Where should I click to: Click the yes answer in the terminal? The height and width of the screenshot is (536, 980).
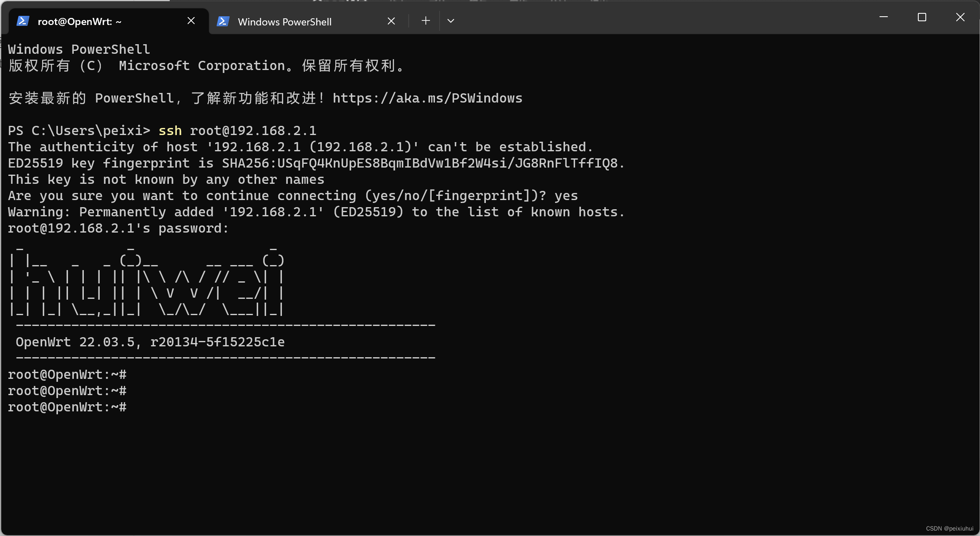point(566,195)
